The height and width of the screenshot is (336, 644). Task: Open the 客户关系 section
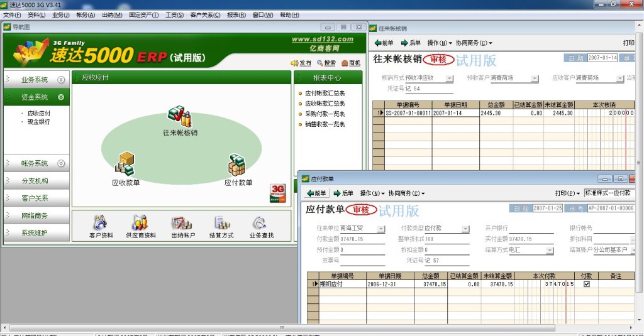click(x=36, y=198)
